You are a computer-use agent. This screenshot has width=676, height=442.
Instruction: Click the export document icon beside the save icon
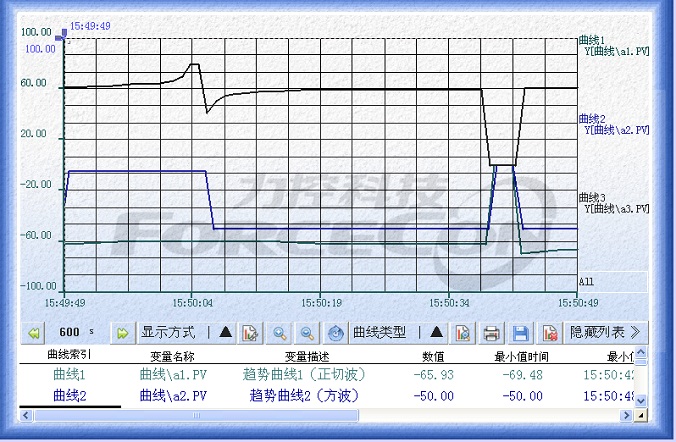549,332
